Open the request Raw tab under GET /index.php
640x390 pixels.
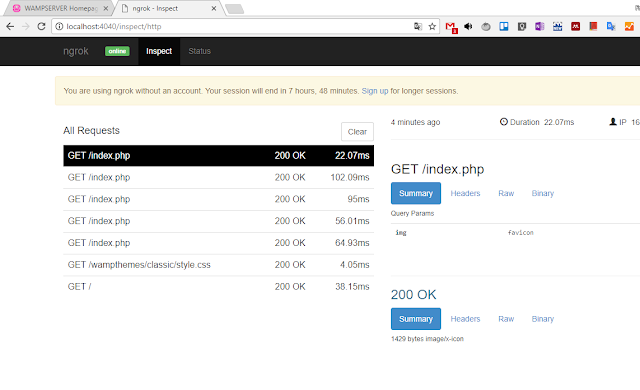pos(506,193)
